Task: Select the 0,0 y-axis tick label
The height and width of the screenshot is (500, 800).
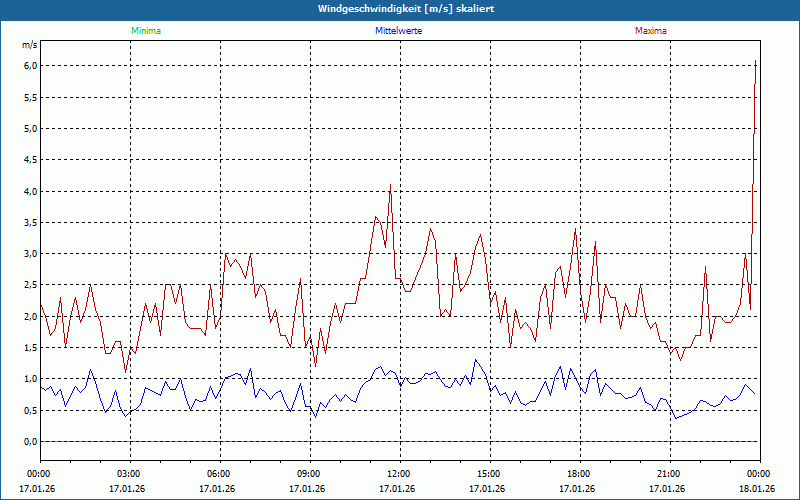Action: 30,441
